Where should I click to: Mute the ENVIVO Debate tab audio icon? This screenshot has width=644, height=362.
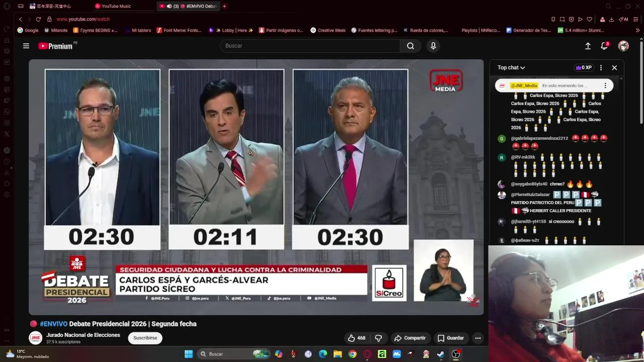coord(169,6)
